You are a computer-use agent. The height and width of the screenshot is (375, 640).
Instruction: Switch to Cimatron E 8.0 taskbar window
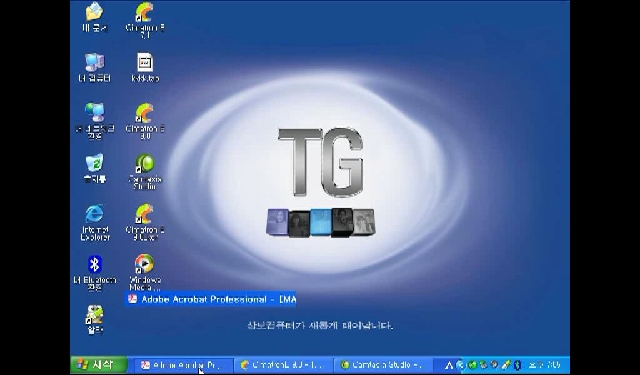click(283, 365)
